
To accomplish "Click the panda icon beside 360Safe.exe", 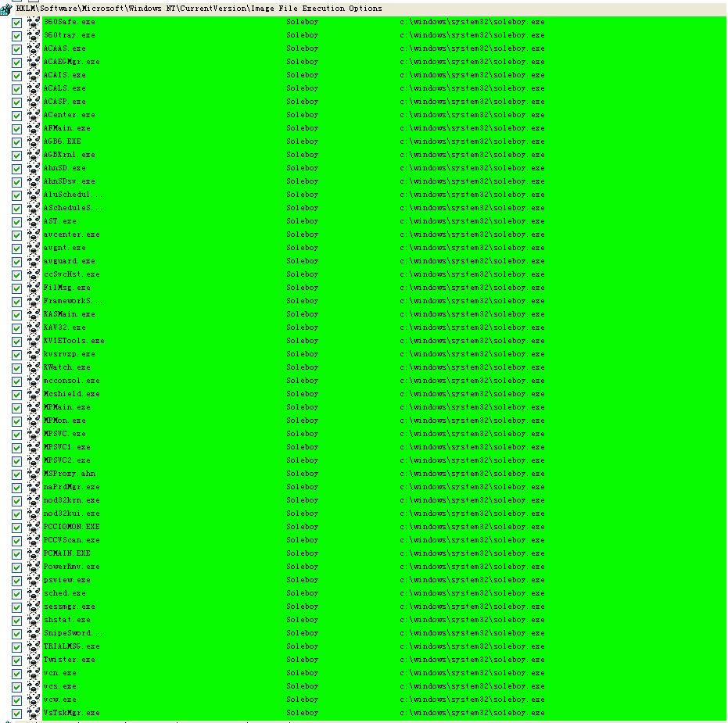I will click(34, 22).
